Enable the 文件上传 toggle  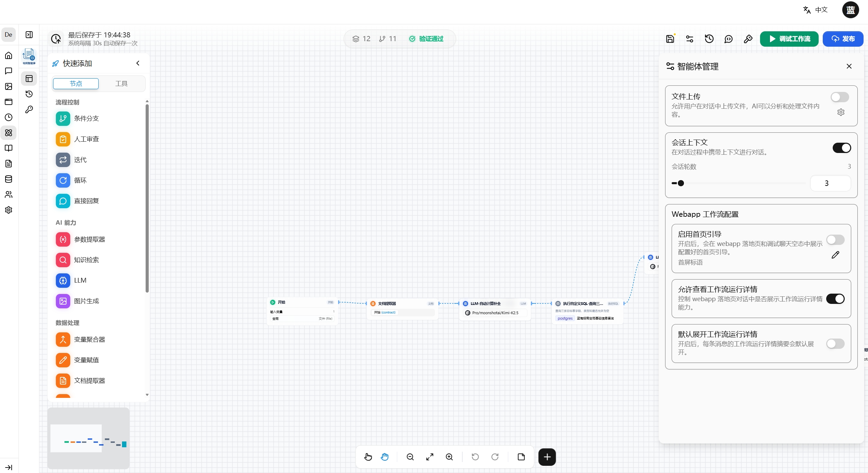[840, 97]
